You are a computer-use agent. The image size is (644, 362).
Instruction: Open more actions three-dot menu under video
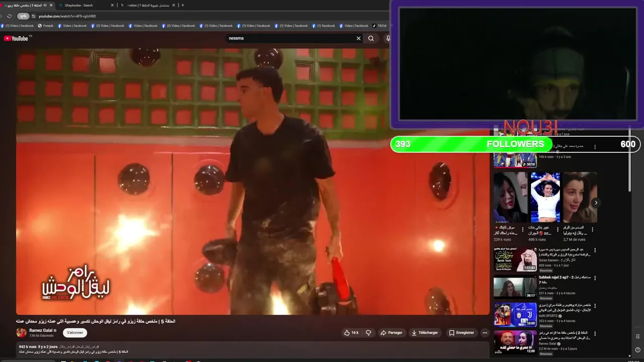pos(485,332)
